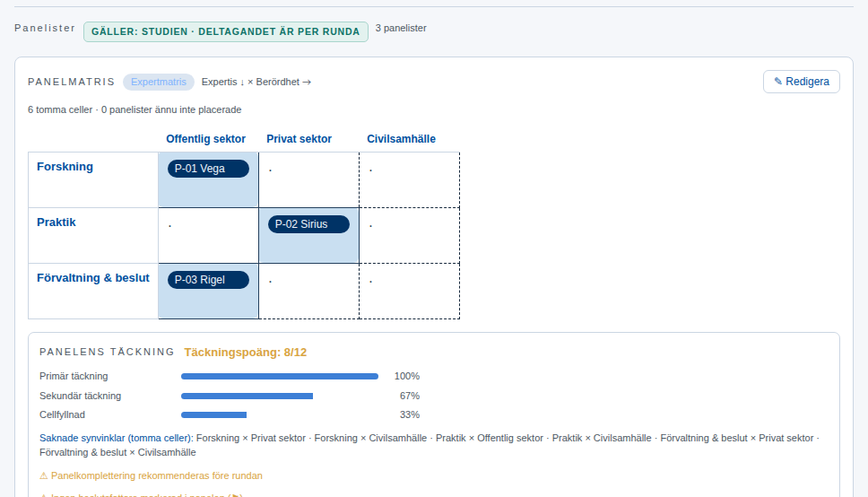The height and width of the screenshot is (497, 868).
Task: Open the P-02 Sirius panelist chip
Action: click(308, 224)
